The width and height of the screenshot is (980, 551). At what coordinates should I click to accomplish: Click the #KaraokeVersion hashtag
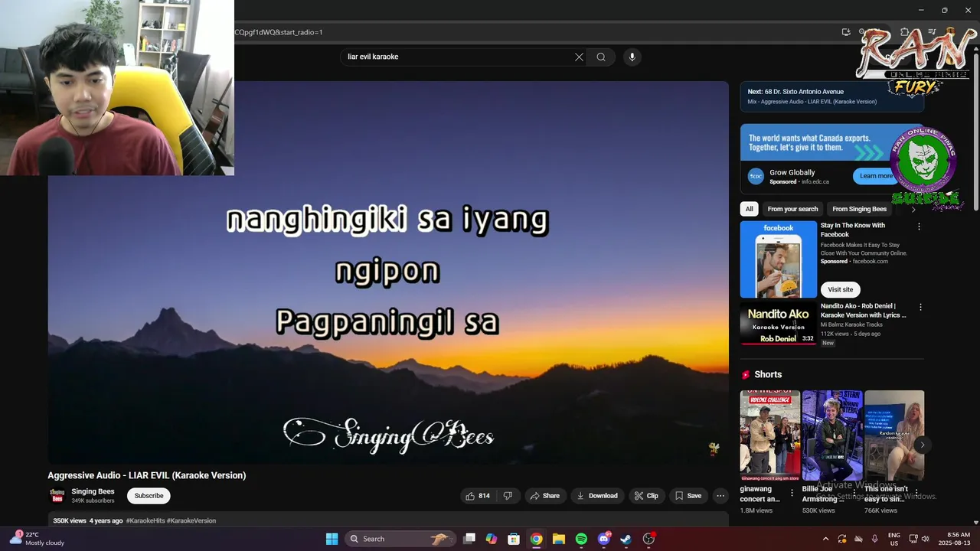[191, 520]
